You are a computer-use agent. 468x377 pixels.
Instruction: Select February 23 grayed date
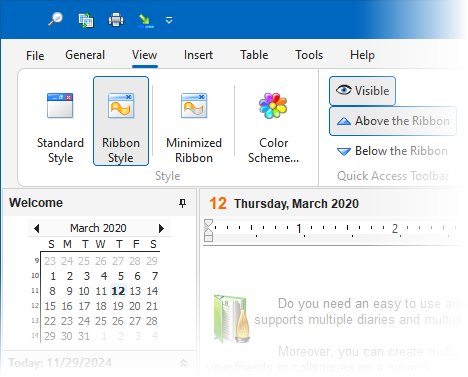(50, 261)
